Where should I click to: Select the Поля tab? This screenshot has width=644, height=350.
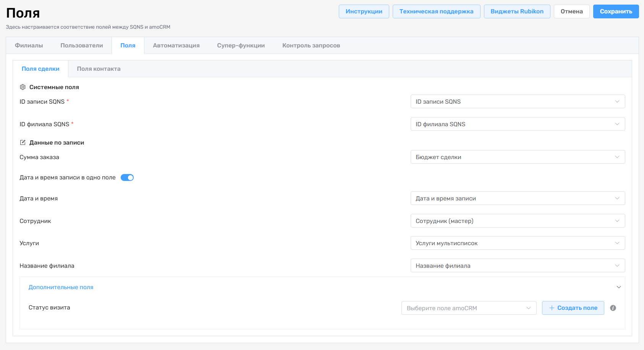click(x=128, y=46)
